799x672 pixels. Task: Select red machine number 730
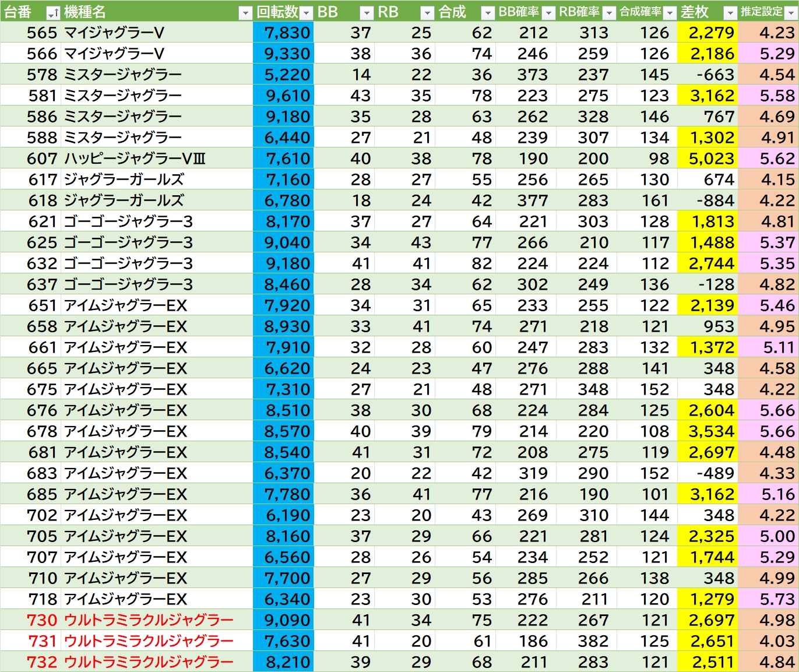coord(30,620)
